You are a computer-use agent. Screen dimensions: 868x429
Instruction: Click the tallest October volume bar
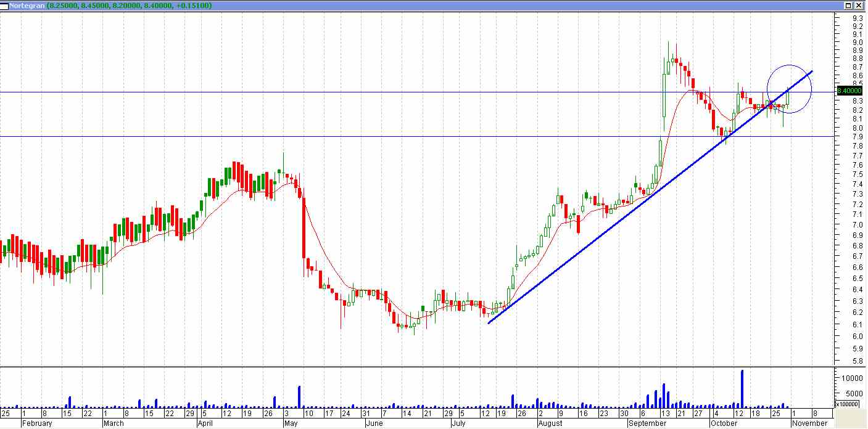(742, 388)
